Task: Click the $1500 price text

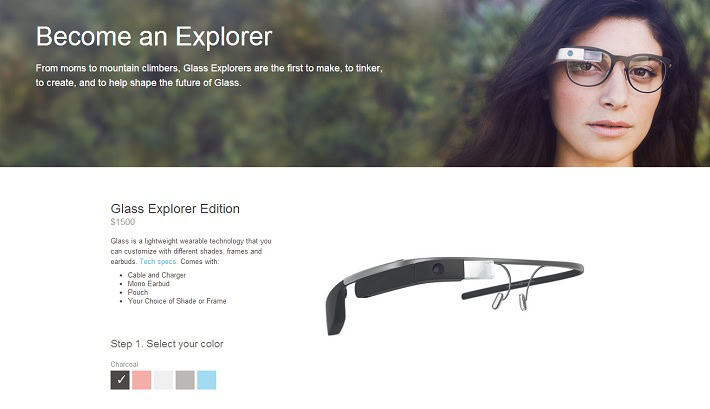Action: coord(123,222)
